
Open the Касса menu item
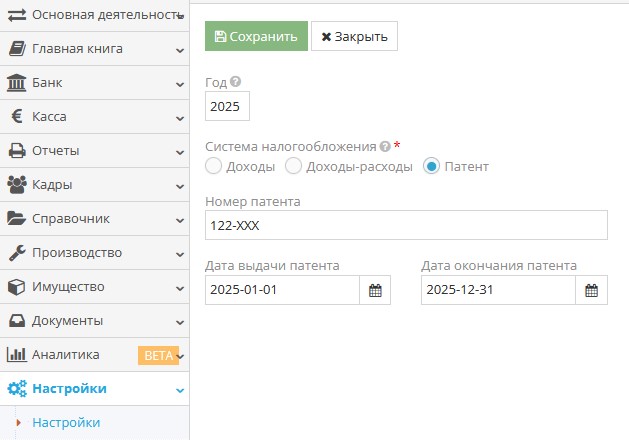point(94,117)
